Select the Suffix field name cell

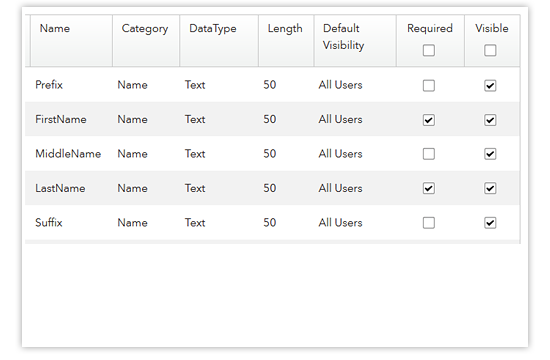coord(49,222)
